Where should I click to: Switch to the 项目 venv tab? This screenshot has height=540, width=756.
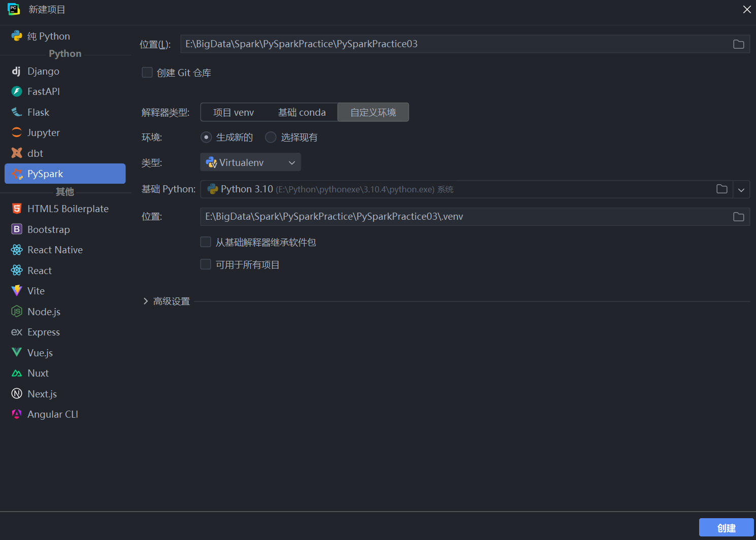click(234, 112)
